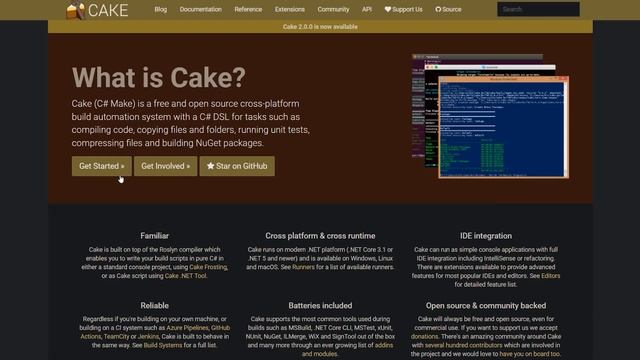This screenshot has width=640, height=360.
Task: Click the terminal screenshots thumbnail image
Action: click(x=490, y=116)
